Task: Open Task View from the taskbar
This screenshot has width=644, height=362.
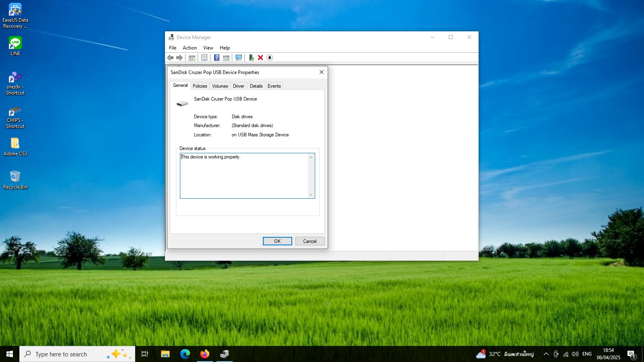Action: click(x=145, y=354)
